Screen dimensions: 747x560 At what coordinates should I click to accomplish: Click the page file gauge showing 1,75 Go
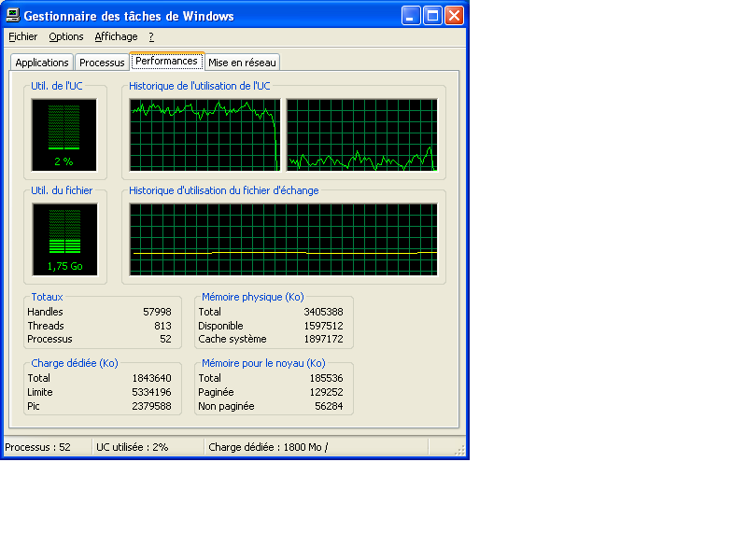pos(64,239)
